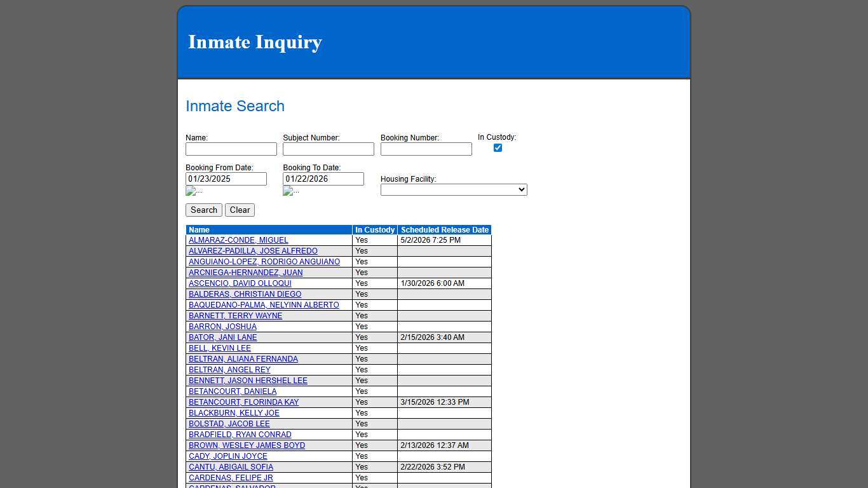Click the Name search input field
868x488 pixels.
(231, 149)
